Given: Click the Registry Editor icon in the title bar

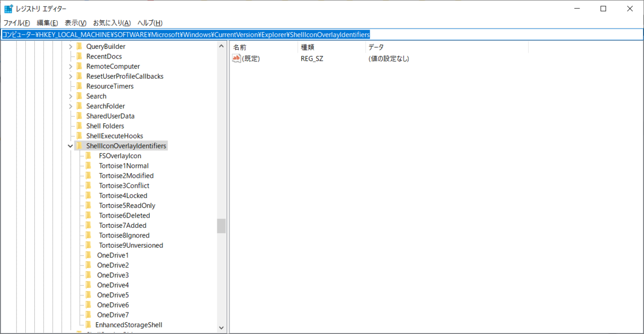Looking at the screenshot, I should pyautogui.click(x=7, y=8).
